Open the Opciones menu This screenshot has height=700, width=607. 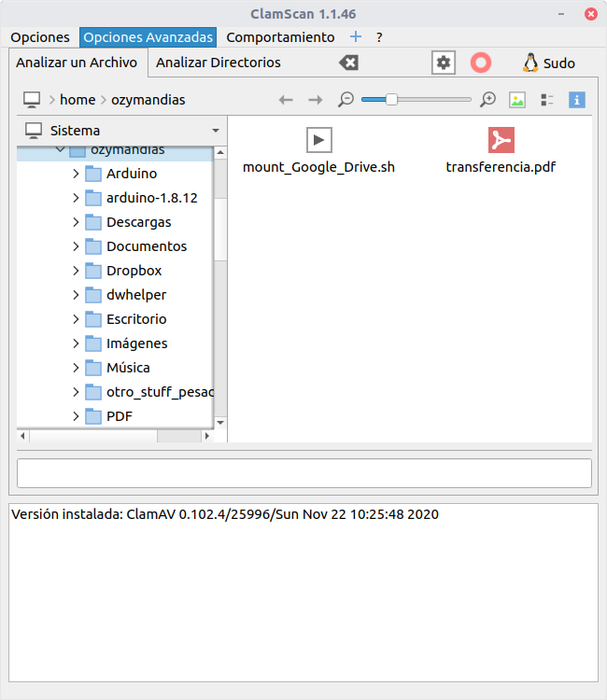(40, 37)
